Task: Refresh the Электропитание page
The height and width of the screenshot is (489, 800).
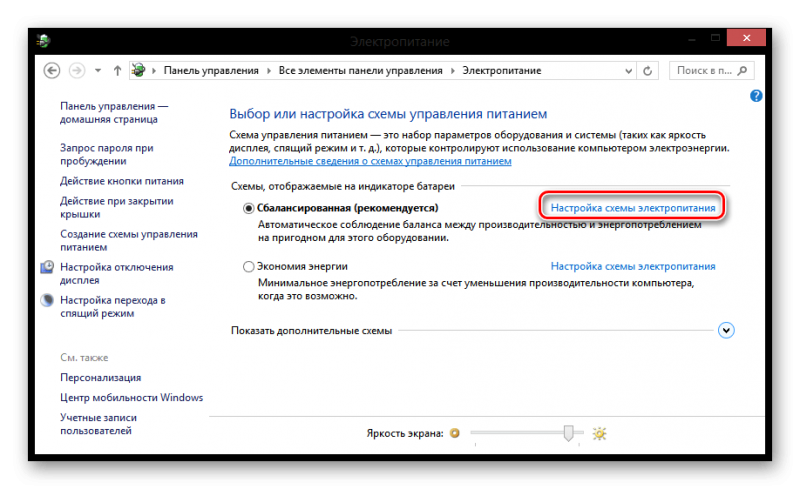Action: point(649,71)
